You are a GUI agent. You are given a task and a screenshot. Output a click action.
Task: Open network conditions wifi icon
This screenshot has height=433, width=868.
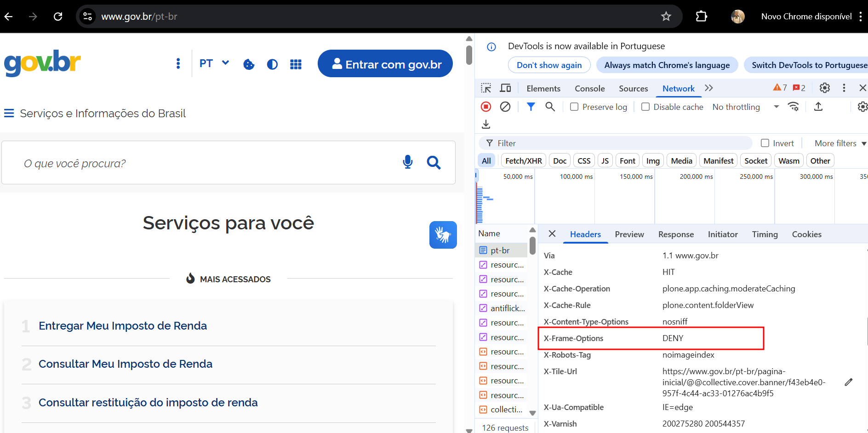point(794,107)
